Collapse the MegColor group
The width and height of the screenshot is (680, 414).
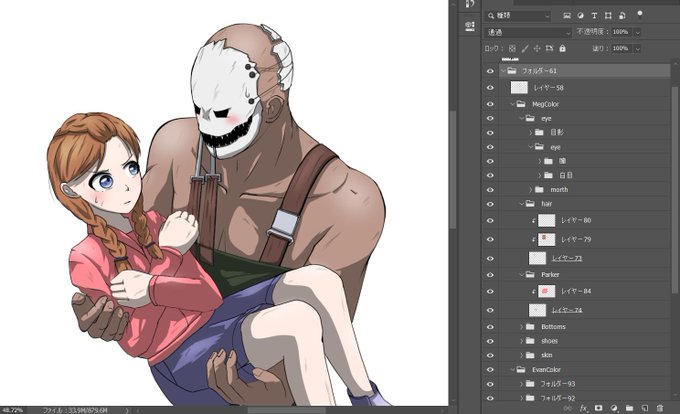[512, 104]
